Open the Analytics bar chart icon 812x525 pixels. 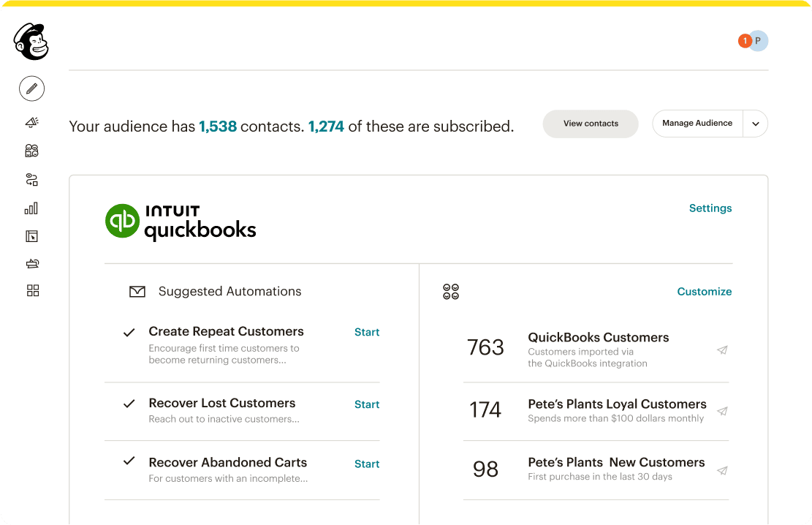tap(31, 208)
